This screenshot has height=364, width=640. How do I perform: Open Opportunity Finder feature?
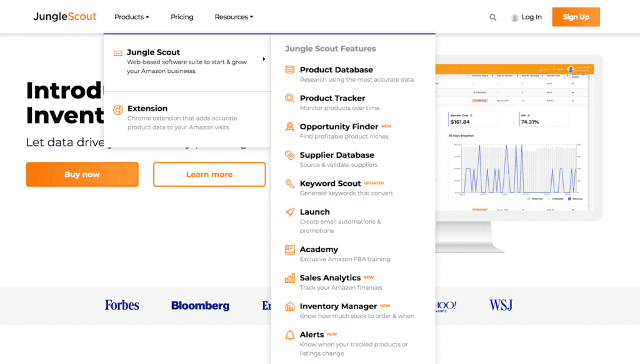339,127
